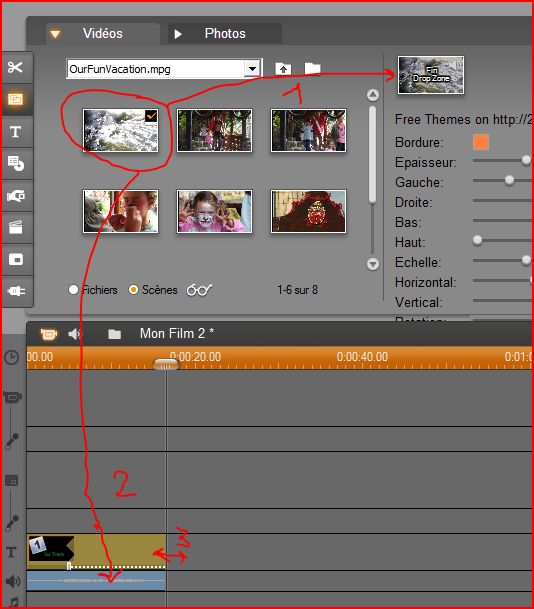Click the main video track camera icon
Screen dimensions: 534x609
pyautogui.click(x=12, y=397)
